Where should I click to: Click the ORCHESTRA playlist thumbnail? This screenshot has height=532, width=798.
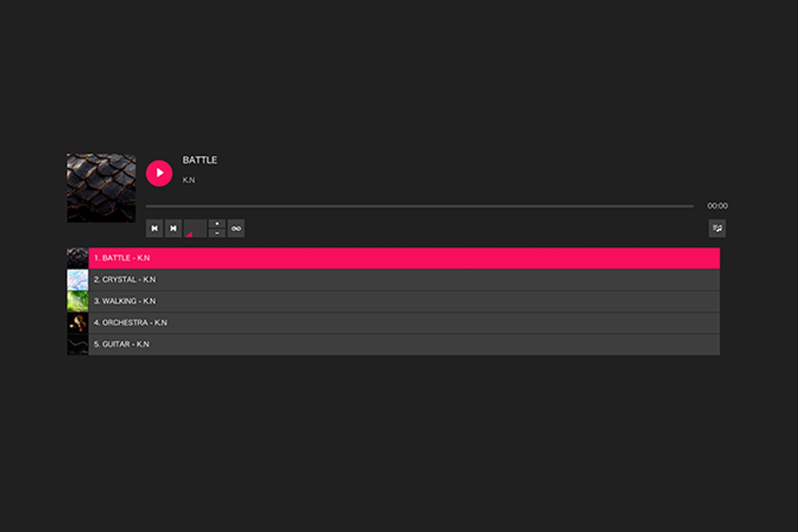click(78, 323)
